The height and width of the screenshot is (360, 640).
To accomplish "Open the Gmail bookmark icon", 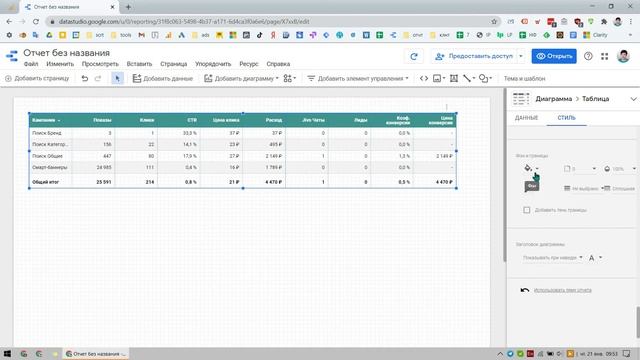I will click(142, 35).
